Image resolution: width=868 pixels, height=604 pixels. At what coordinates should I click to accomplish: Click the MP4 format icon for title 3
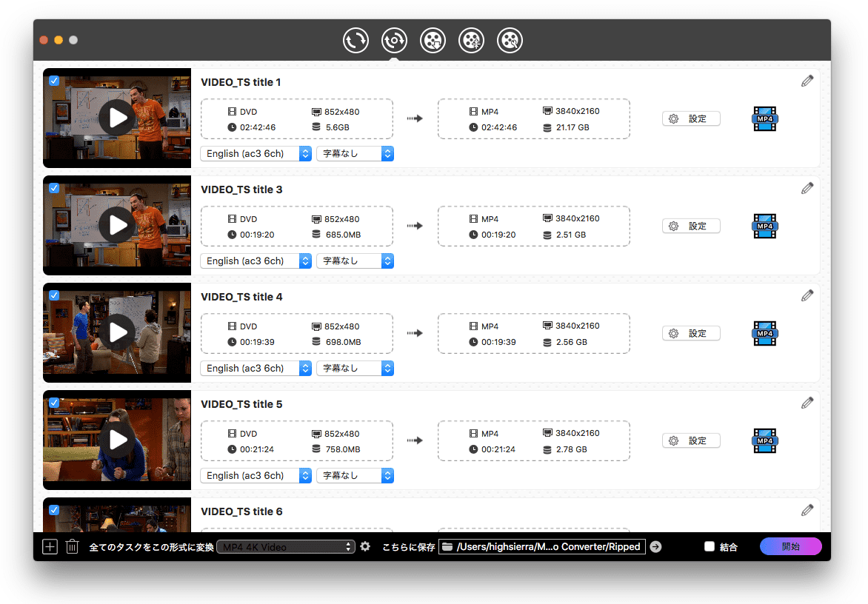coord(765,226)
